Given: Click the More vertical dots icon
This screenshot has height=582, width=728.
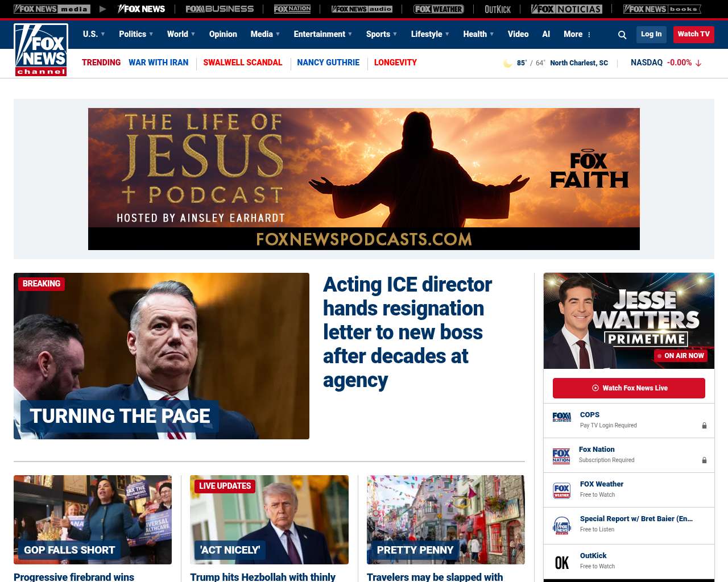Looking at the screenshot, I should (x=589, y=35).
